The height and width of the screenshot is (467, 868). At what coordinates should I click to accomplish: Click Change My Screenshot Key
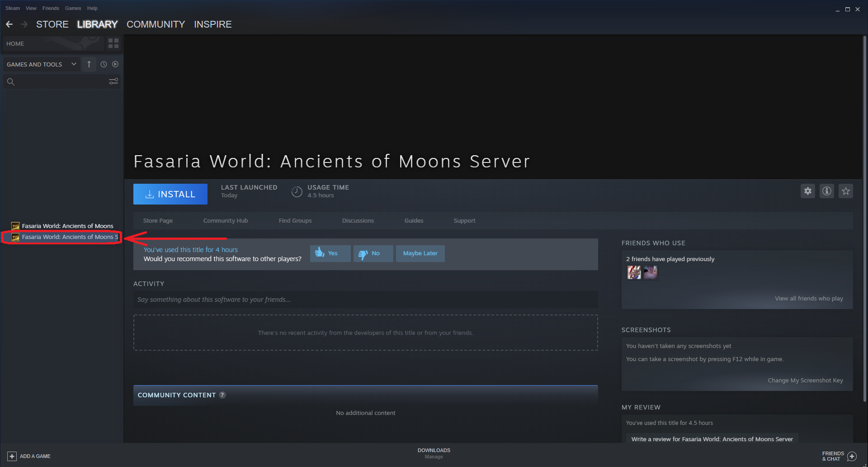805,381
